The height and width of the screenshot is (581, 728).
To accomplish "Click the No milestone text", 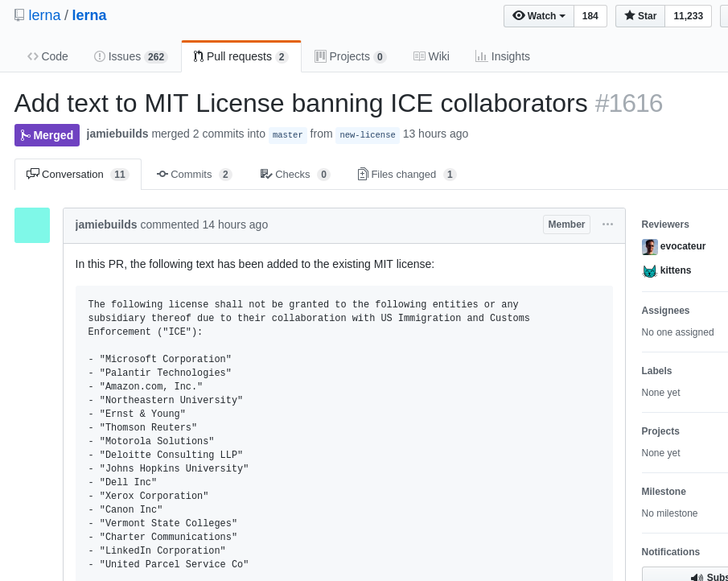I will tap(669, 513).
